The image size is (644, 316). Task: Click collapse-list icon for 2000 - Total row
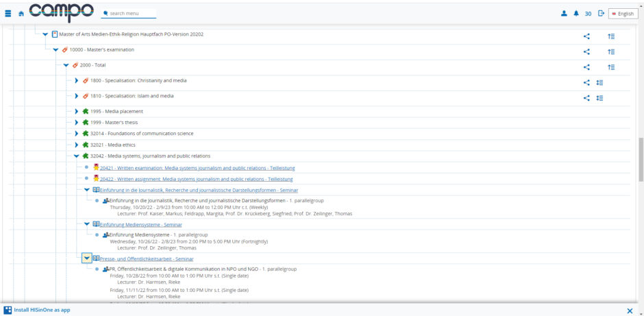610,66
